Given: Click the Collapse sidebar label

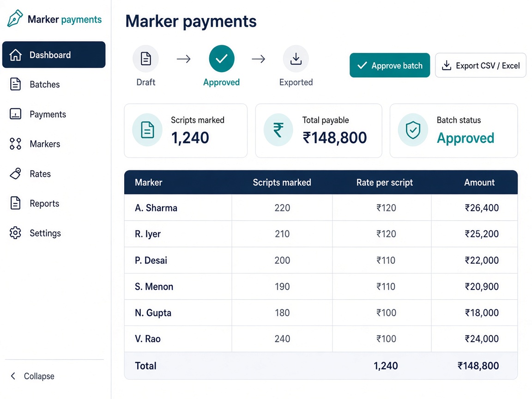Looking at the screenshot, I should click(x=39, y=376).
